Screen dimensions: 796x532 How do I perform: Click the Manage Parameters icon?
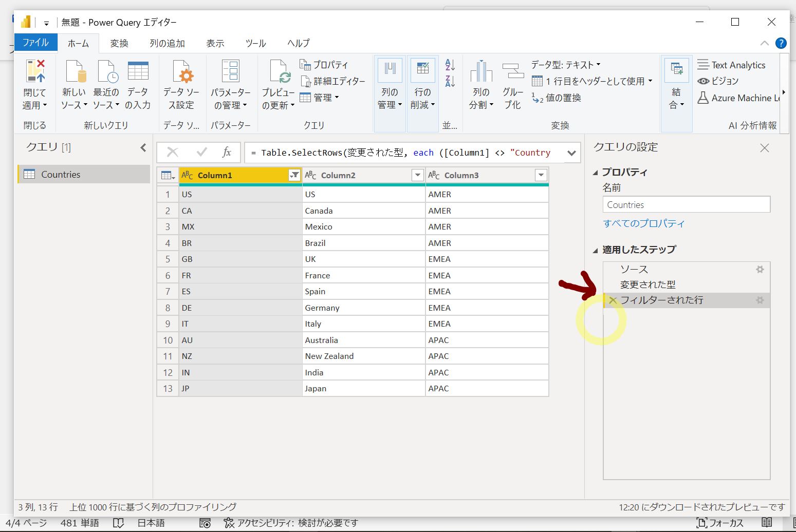click(x=230, y=71)
